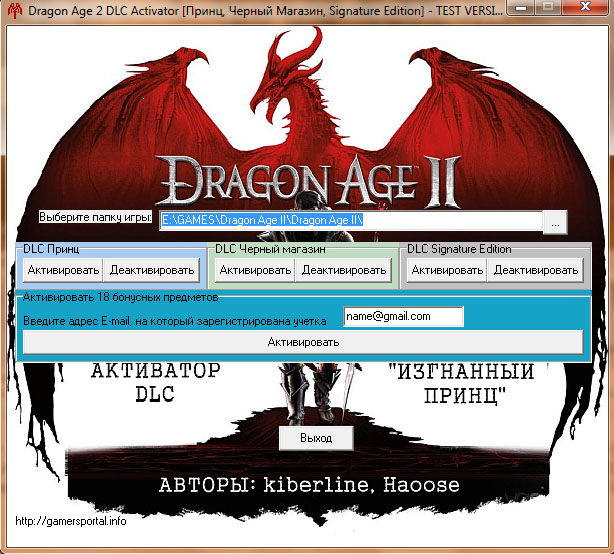Click the Dragon Age app icon in title bar

click(x=15, y=11)
